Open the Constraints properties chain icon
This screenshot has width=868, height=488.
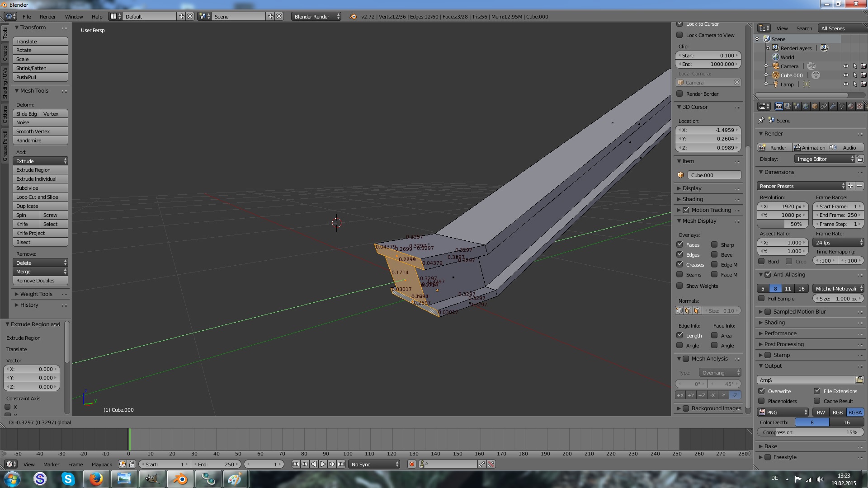[824, 106]
